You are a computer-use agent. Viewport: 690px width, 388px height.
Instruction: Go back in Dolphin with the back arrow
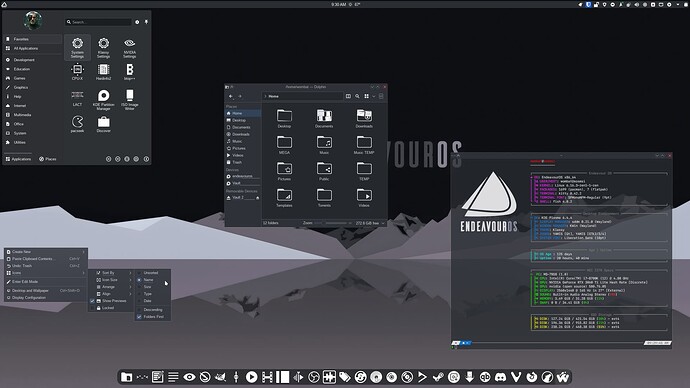click(x=231, y=96)
